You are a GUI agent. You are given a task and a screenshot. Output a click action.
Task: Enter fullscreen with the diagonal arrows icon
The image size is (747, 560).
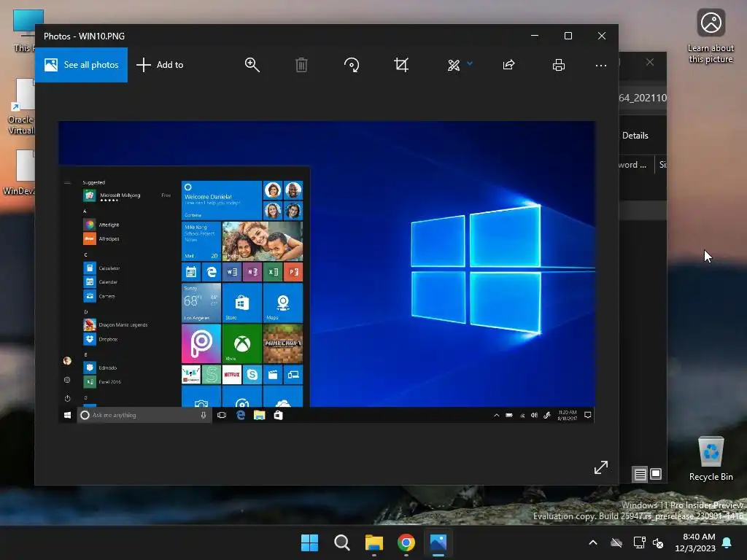pyautogui.click(x=601, y=467)
